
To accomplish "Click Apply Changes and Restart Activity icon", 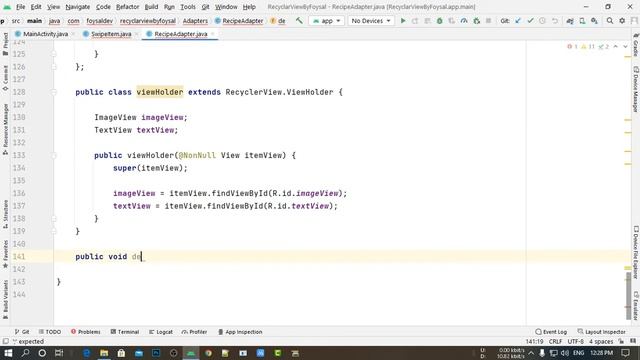I will (x=415, y=20).
